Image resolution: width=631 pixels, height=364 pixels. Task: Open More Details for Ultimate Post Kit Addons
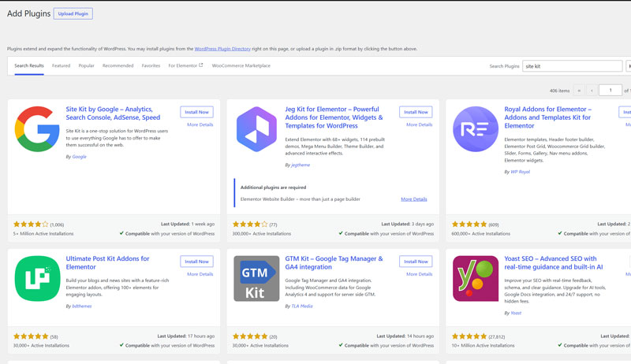(x=200, y=274)
